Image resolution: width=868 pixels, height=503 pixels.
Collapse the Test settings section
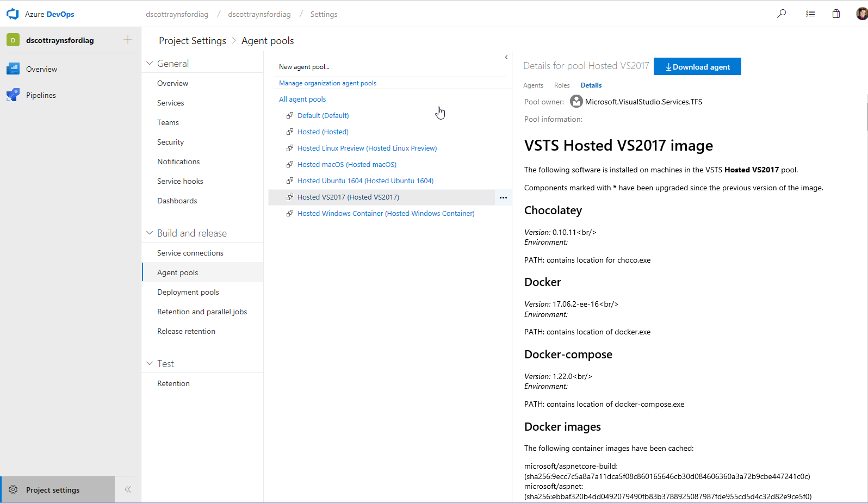(150, 364)
